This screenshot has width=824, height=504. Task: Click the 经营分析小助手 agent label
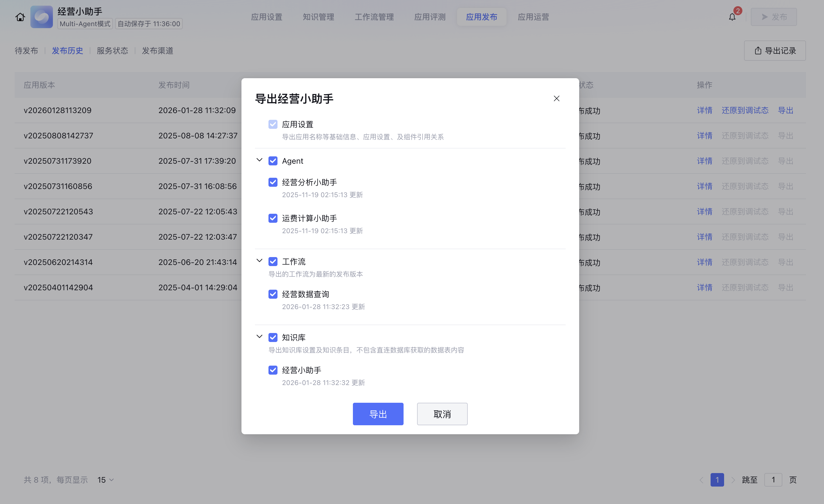(x=309, y=182)
